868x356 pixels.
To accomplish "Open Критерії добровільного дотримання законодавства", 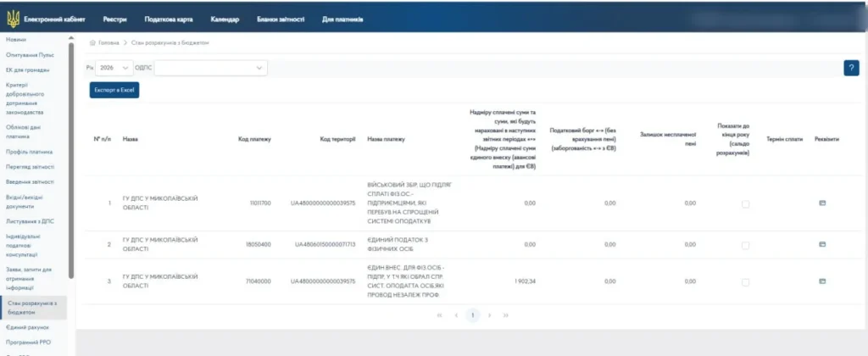I will pos(25,98).
